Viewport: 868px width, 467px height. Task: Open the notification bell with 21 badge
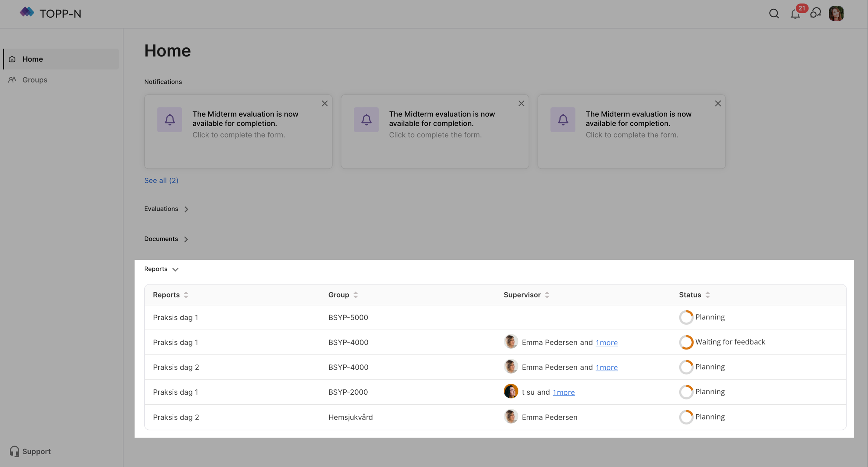point(795,14)
